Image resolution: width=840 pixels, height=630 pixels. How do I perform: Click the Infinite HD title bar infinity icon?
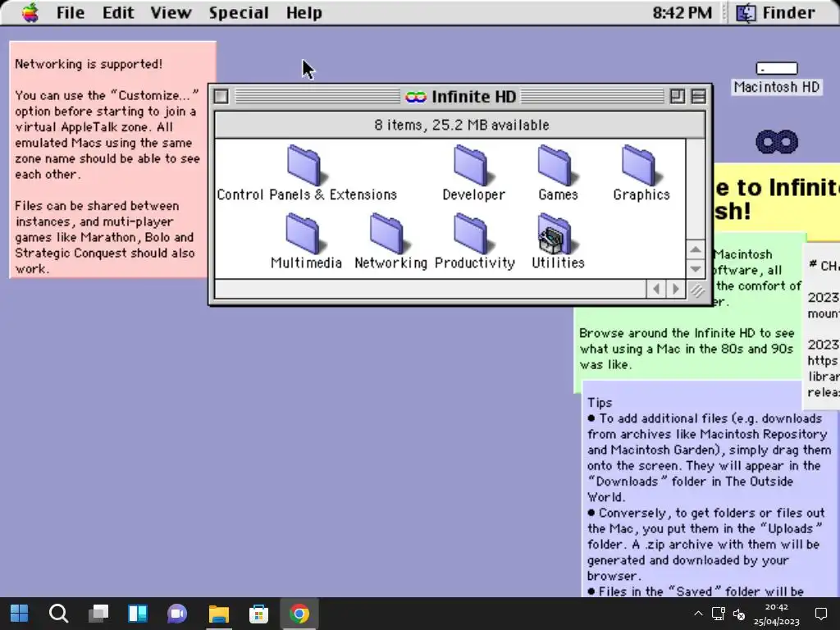click(x=416, y=97)
